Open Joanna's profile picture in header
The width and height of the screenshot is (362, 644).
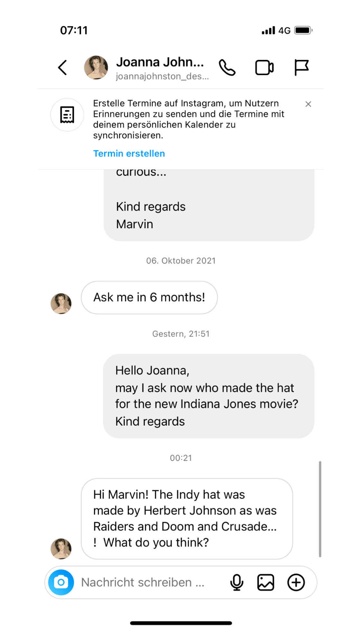pos(96,68)
